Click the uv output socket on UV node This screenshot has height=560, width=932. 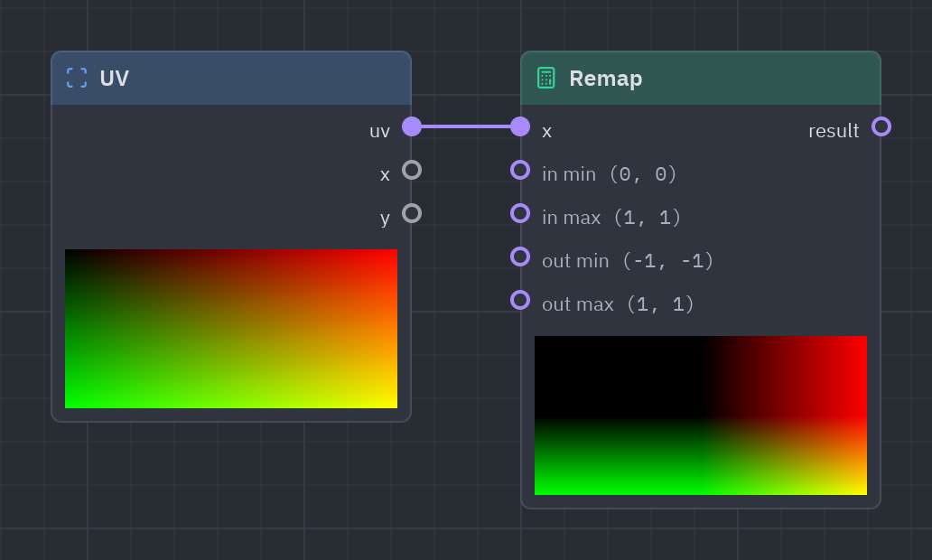412,126
